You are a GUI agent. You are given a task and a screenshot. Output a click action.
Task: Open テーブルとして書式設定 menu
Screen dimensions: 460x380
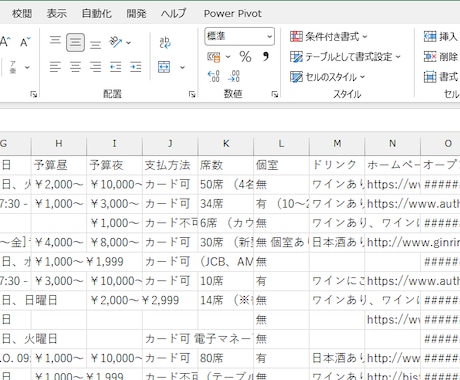[x=345, y=57]
